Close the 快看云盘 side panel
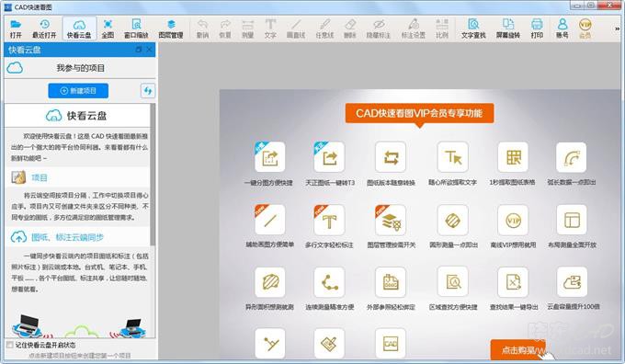 (x=150, y=50)
